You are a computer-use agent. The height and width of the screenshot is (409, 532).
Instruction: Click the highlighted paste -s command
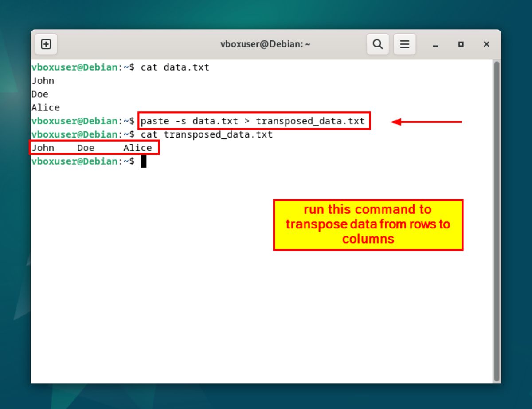click(x=253, y=121)
